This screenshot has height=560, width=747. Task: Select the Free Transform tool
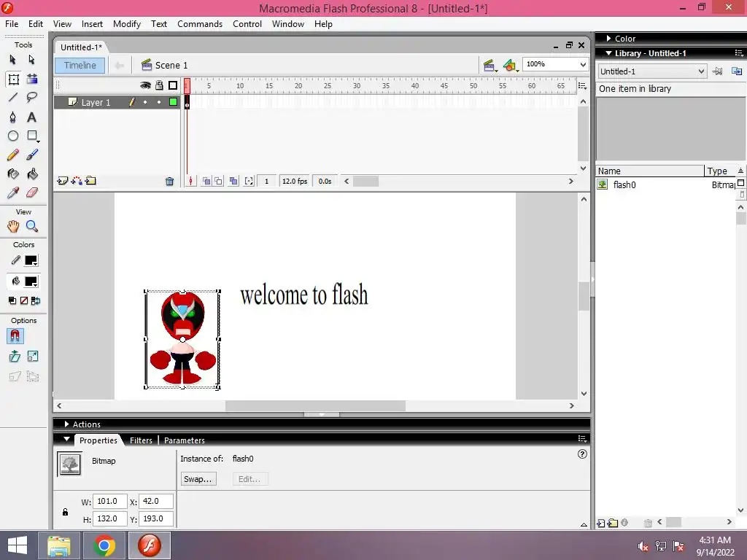point(13,79)
